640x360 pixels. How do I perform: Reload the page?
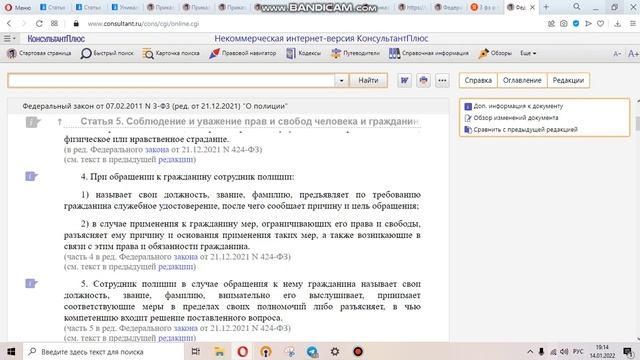(39, 24)
